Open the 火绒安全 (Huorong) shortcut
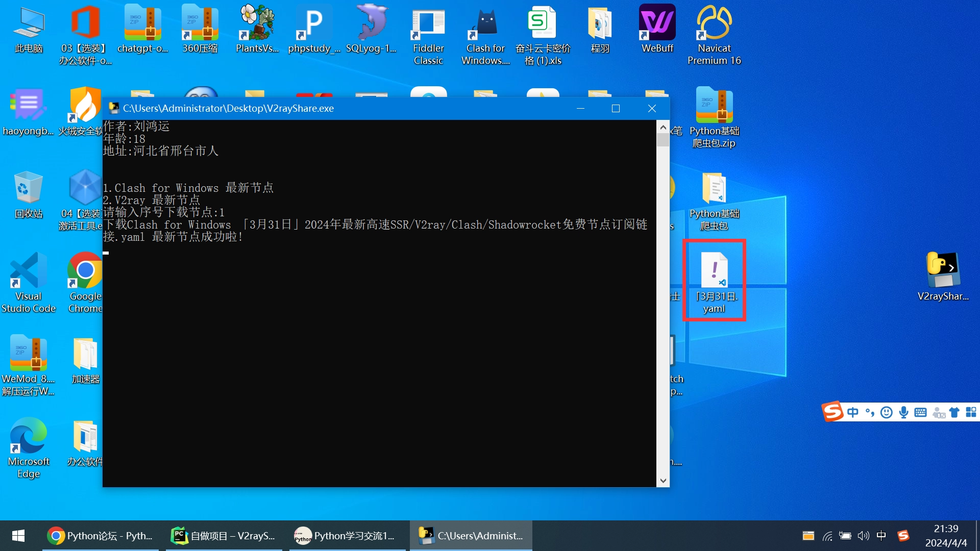This screenshot has width=980, height=551. 85,112
